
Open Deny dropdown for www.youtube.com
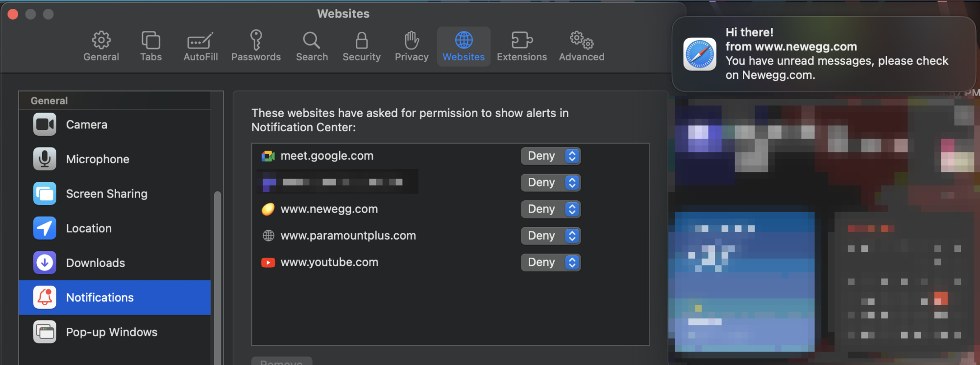click(551, 262)
